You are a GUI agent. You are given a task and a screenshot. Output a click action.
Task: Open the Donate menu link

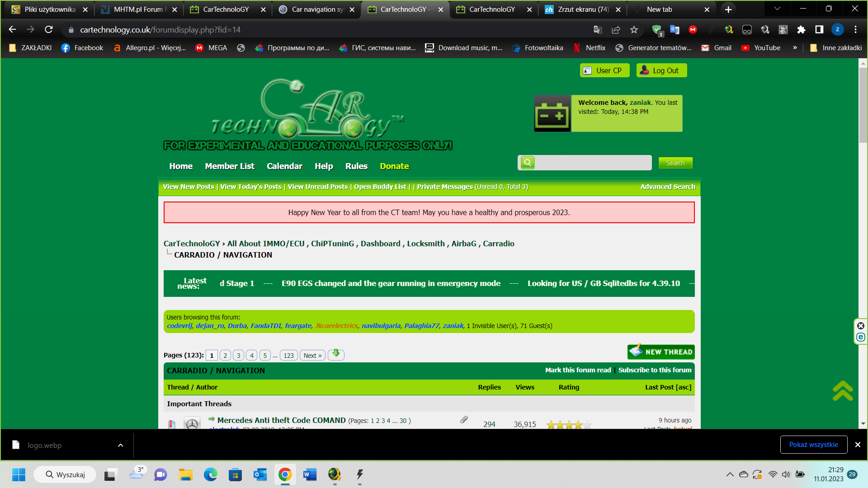point(394,166)
